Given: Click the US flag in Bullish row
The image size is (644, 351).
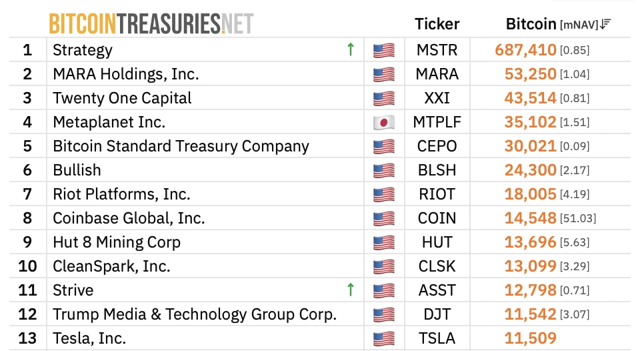Looking at the screenshot, I should click(384, 170).
